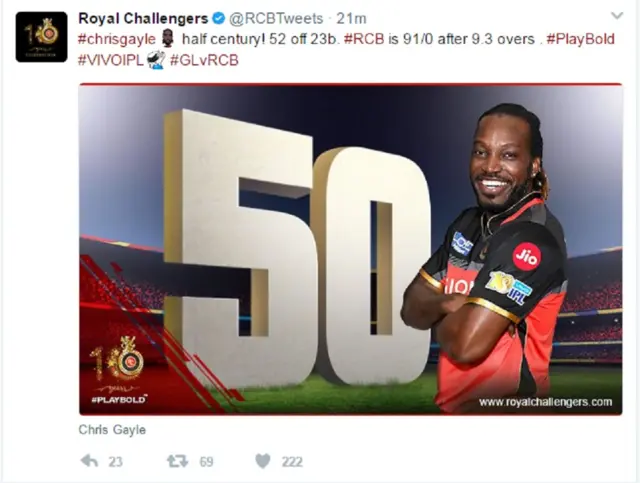
Task: Click the blue verified badge
Action: pyautogui.click(x=219, y=18)
